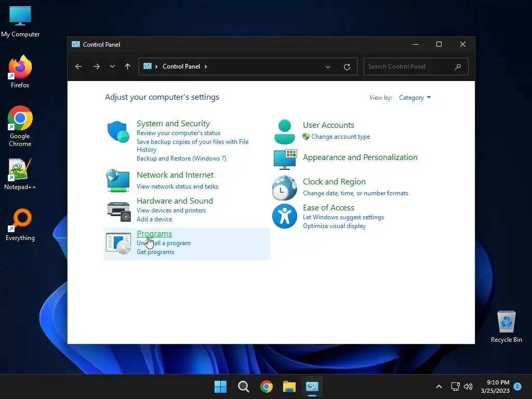532x399 pixels.
Task: Open the clock and date flyout
Action: pyautogui.click(x=495, y=387)
